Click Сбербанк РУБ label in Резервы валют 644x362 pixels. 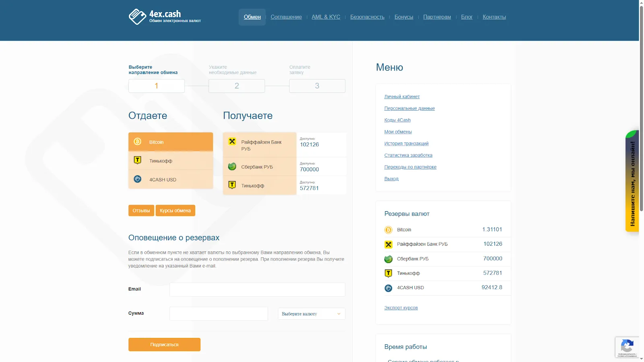point(413,259)
